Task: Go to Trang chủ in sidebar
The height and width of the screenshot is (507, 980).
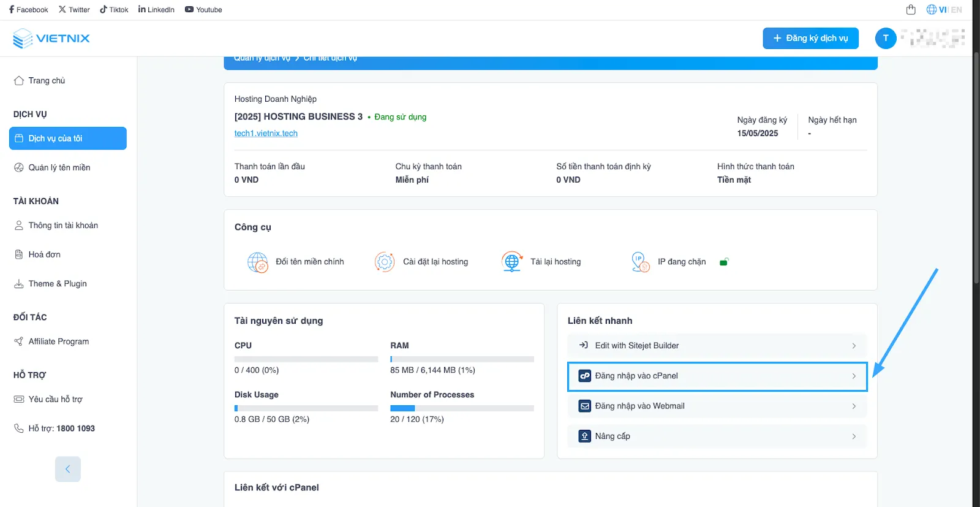Action: 47,80
